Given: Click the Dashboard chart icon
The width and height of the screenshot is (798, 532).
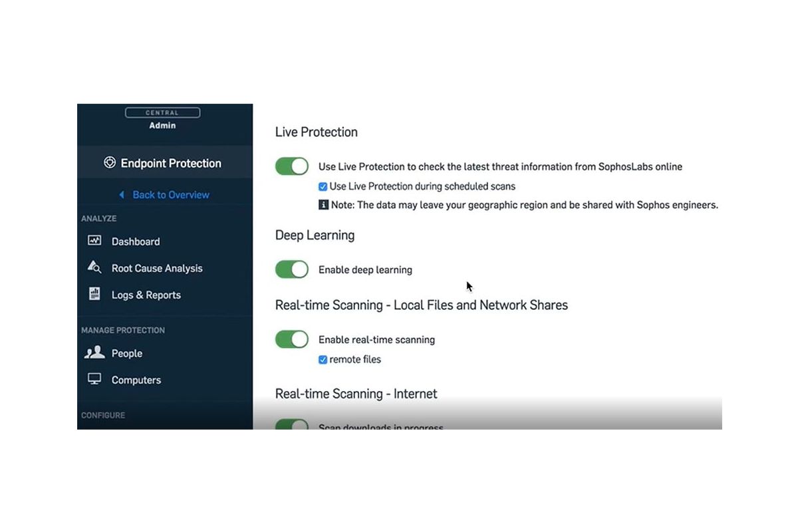Looking at the screenshot, I should pos(94,241).
